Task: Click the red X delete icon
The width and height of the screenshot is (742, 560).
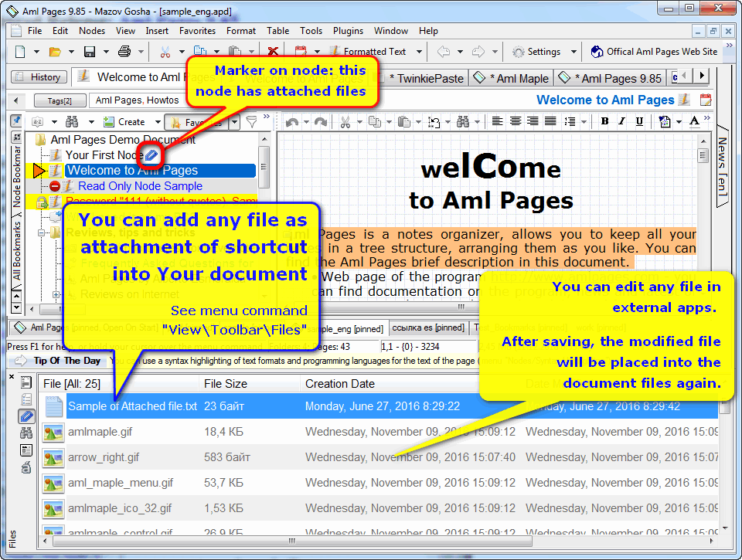Action: [273, 52]
